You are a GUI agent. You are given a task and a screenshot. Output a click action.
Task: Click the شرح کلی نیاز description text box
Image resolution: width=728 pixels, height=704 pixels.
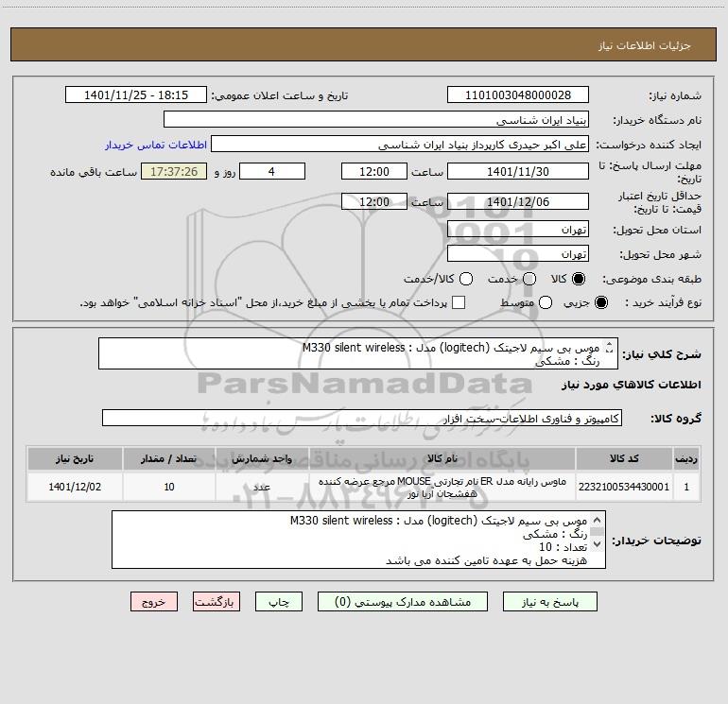358,353
